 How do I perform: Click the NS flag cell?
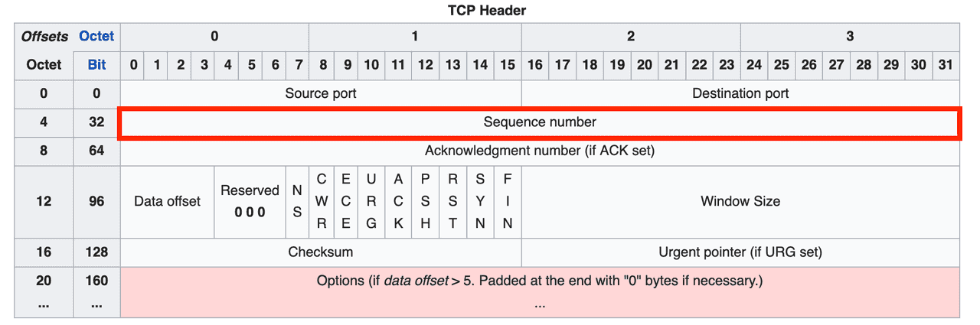pyautogui.click(x=297, y=202)
